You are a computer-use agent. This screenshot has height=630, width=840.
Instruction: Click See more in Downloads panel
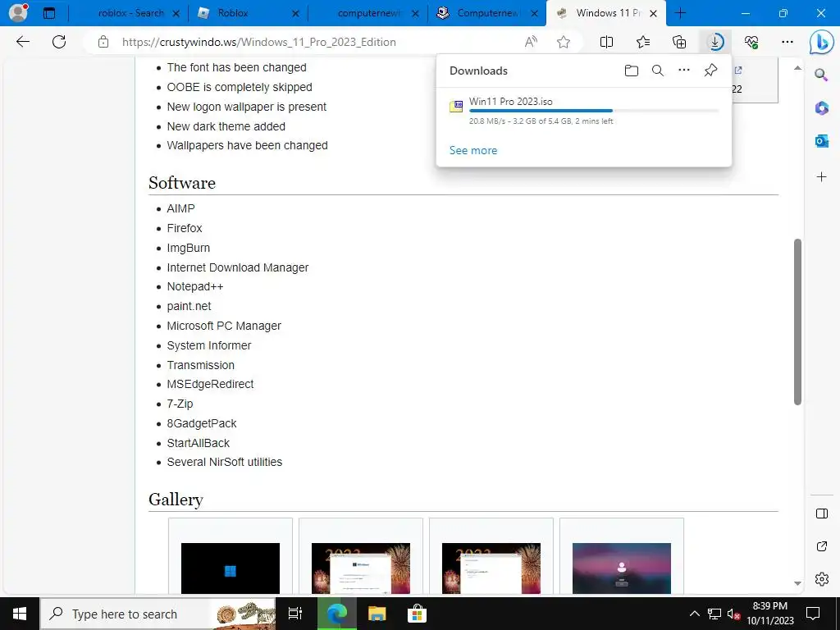coord(473,151)
